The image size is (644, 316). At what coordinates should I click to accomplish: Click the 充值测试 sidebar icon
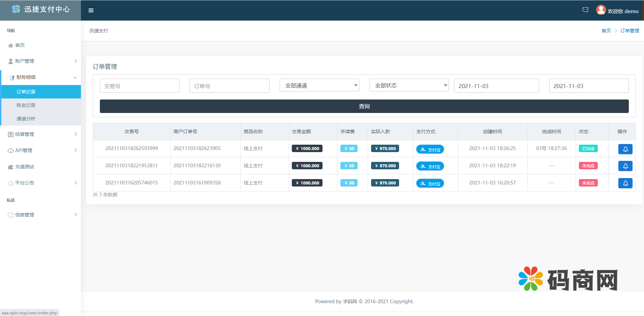coord(10,167)
